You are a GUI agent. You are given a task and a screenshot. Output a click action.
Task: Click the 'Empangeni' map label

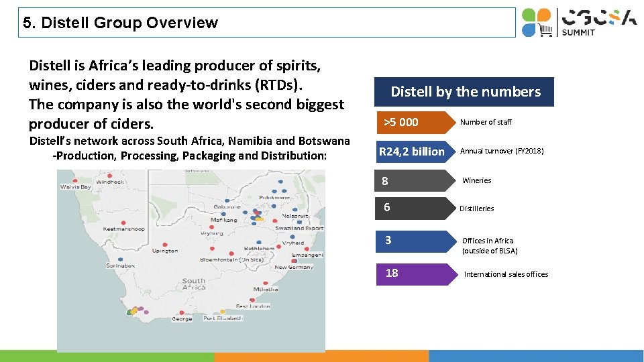[308, 255]
